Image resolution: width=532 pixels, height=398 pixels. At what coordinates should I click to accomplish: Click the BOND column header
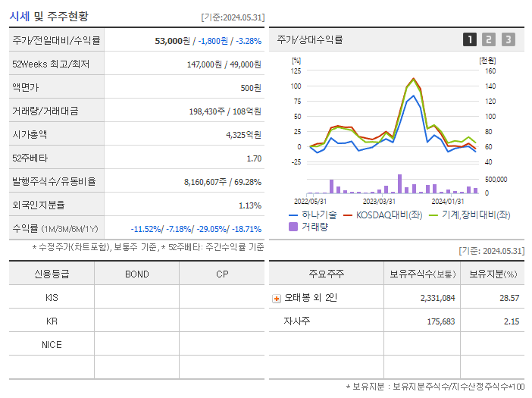[136, 274]
